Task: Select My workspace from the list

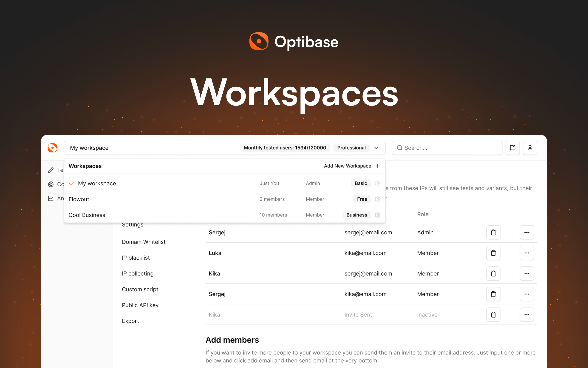Action: coord(225,183)
